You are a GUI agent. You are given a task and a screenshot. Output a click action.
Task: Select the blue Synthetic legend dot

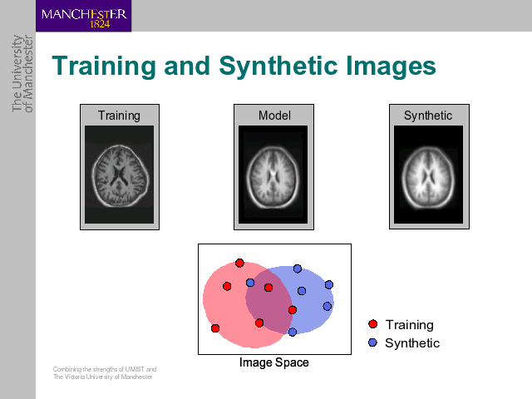point(372,342)
